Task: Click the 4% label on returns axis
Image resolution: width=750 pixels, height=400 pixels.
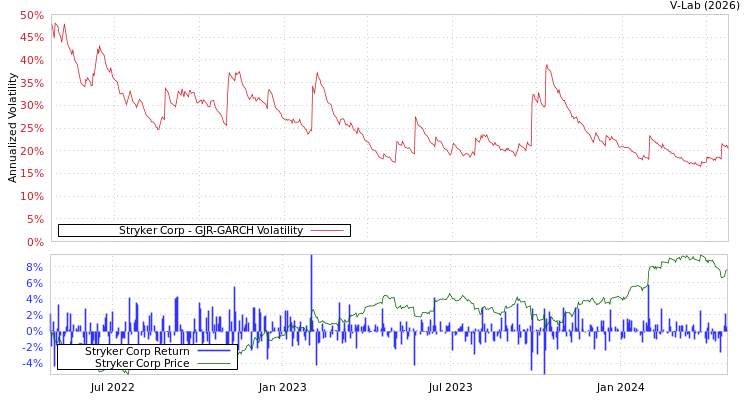Action: point(34,300)
